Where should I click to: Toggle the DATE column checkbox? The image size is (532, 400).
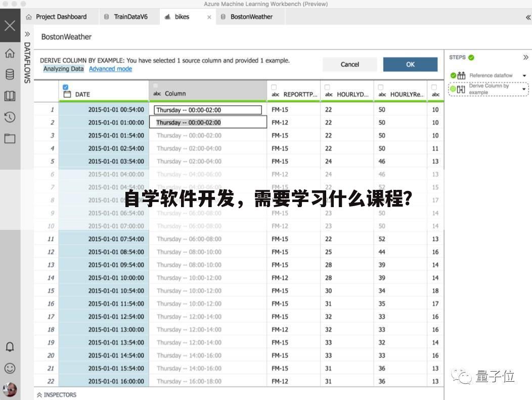[65, 87]
